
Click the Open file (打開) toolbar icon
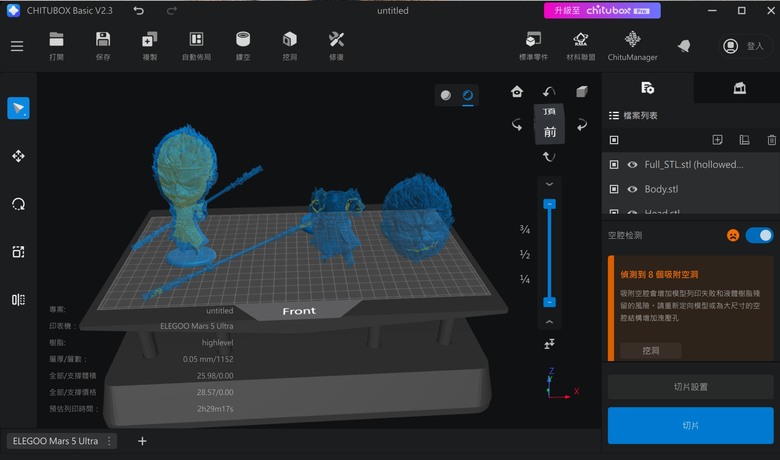coord(56,46)
